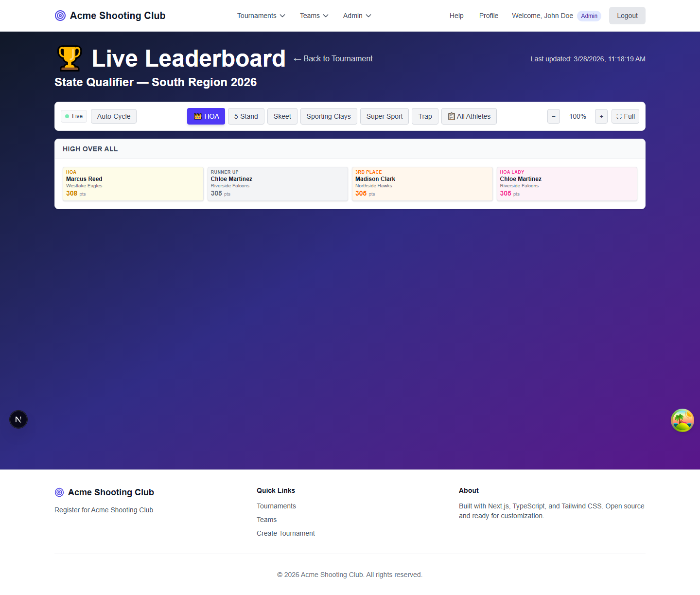Click the Logout button
The height and width of the screenshot is (595, 700).
(x=627, y=16)
